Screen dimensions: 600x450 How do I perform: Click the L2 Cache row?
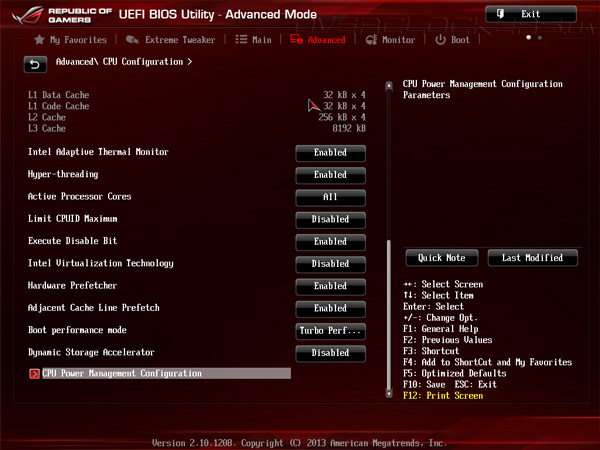pos(197,117)
